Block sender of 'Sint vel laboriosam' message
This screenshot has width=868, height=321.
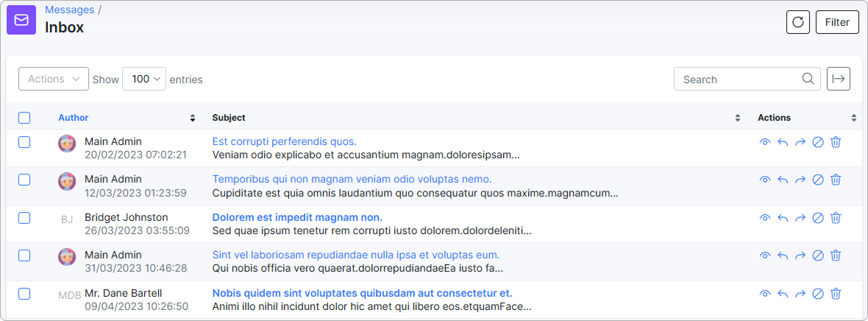coord(818,255)
